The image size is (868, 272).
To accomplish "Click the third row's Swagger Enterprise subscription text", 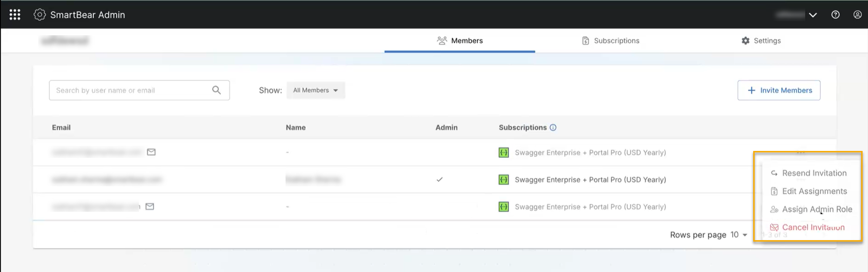I will coord(590,207).
